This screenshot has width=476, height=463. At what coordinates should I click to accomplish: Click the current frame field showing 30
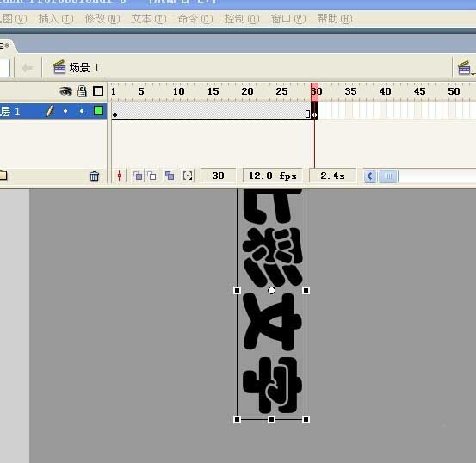click(219, 176)
